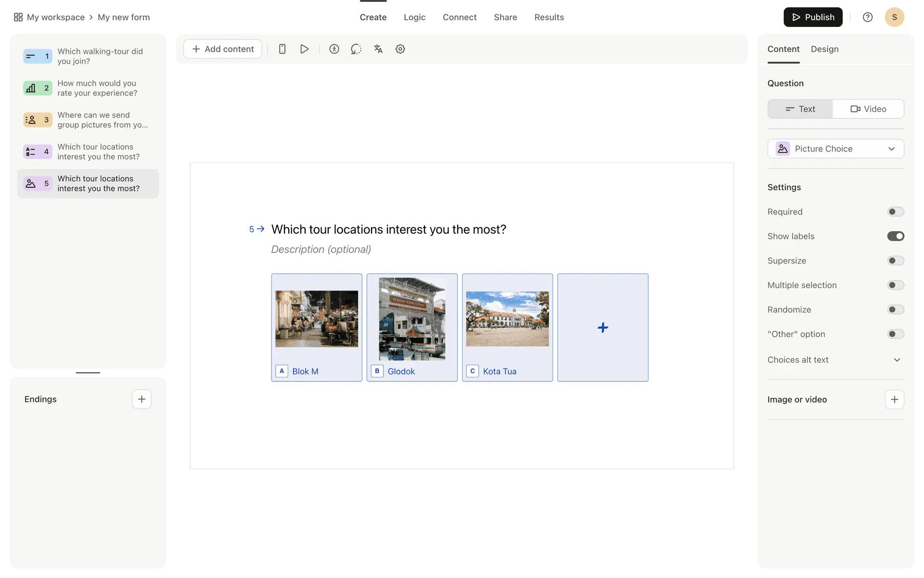Screen dimensions: 924x578
Task: Click the Publish button
Action: 812,17
